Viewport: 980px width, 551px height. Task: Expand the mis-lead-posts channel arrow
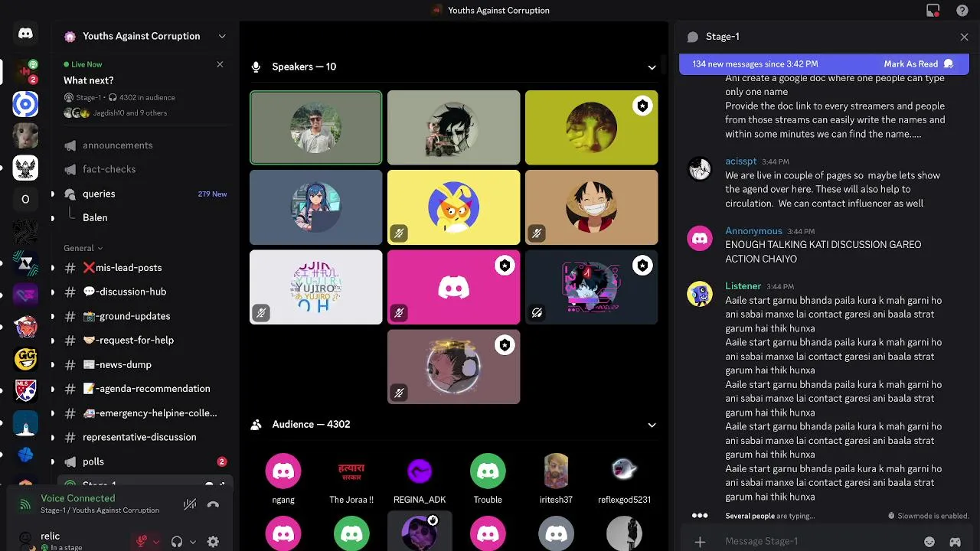52,268
